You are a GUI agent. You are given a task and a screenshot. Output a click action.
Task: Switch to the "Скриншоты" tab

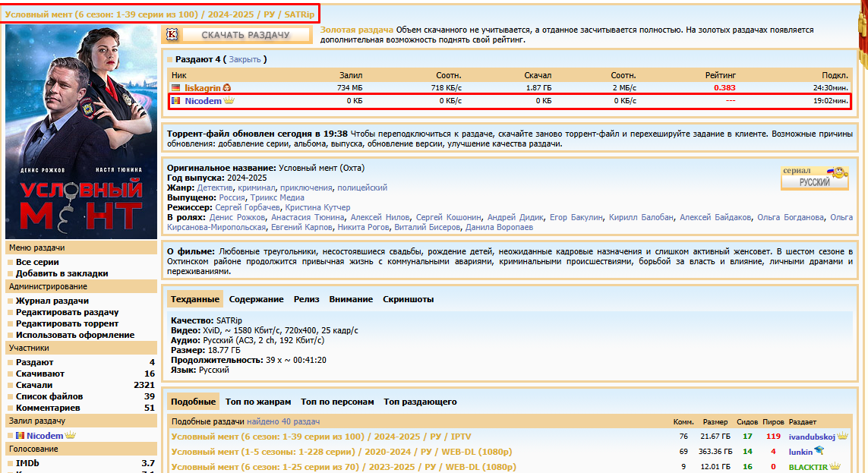(x=408, y=299)
